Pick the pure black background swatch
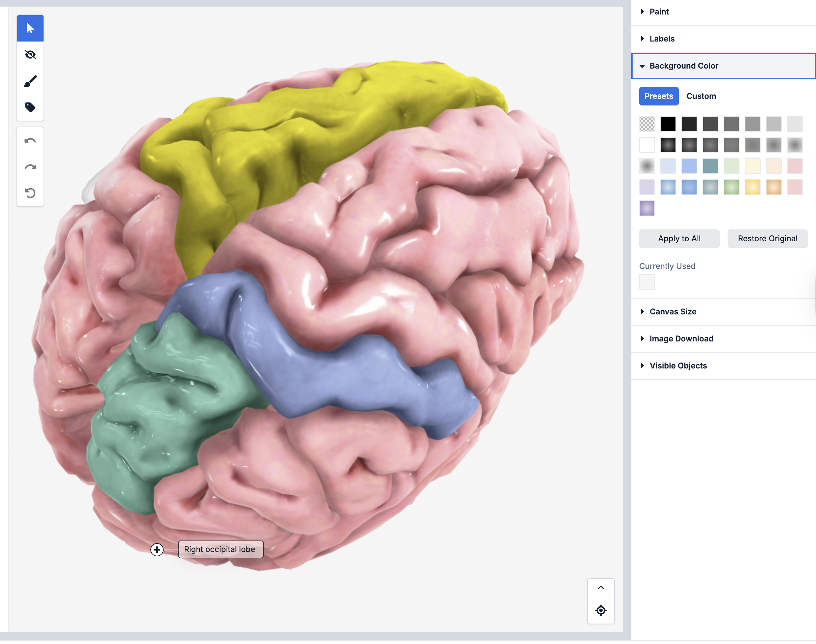 pyautogui.click(x=668, y=124)
